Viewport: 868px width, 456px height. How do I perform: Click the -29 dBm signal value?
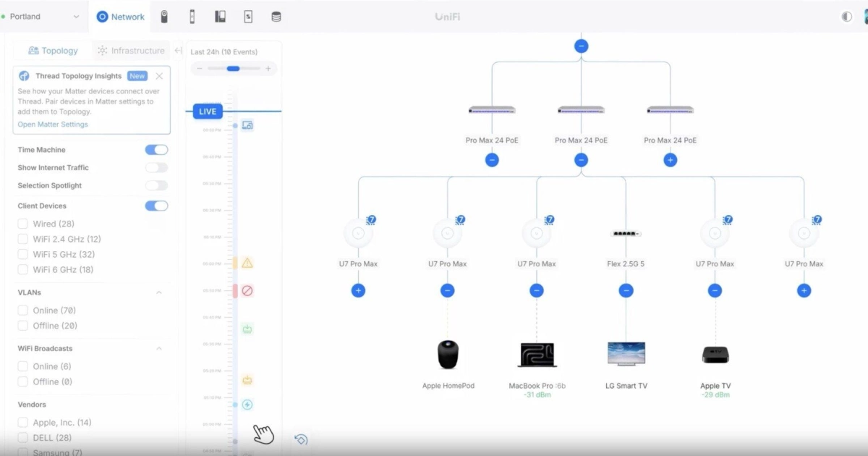tap(715, 395)
